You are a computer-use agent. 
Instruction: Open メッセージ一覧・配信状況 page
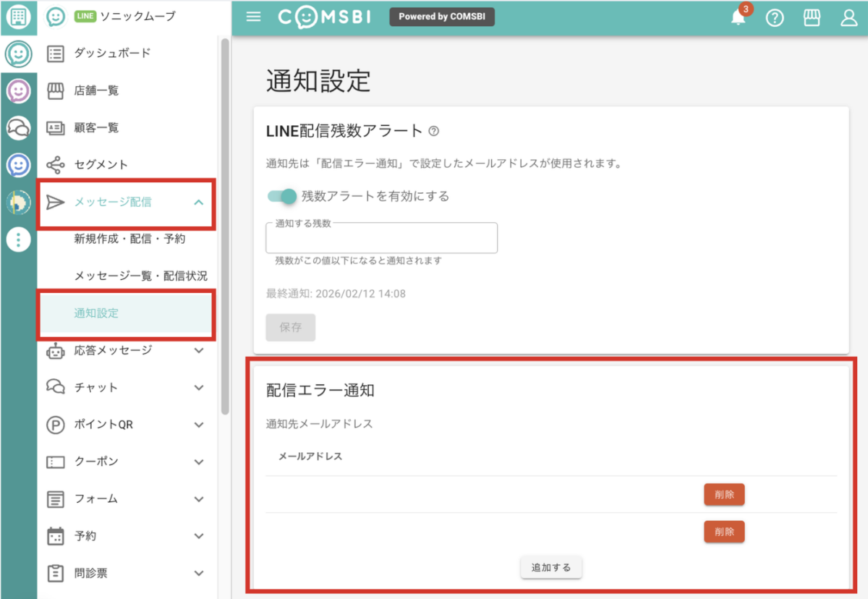click(x=140, y=276)
